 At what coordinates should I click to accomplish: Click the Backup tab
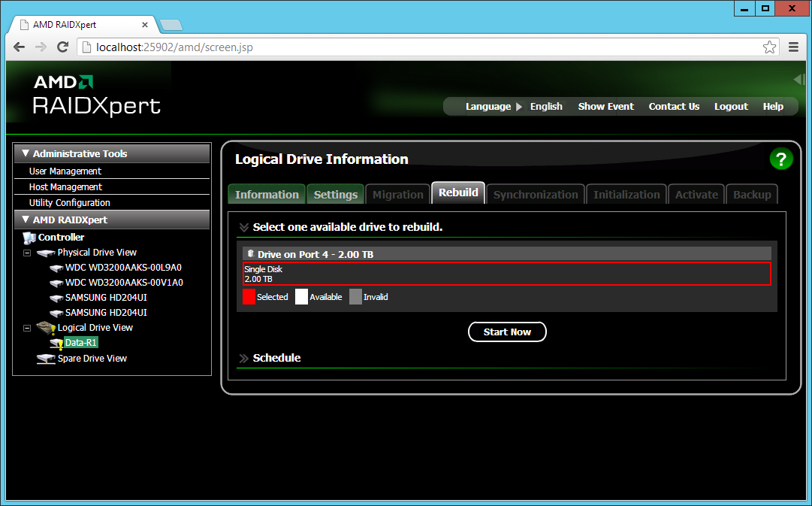click(x=752, y=195)
